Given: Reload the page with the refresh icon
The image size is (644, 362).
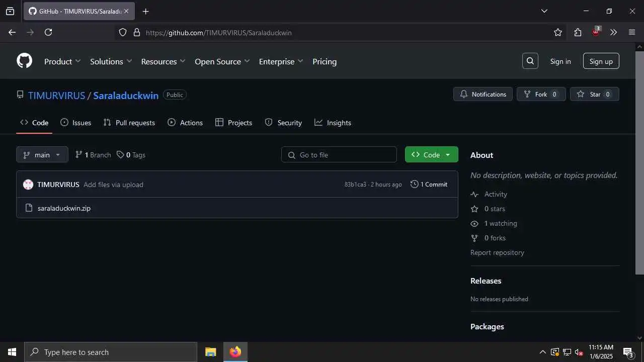Looking at the screenshot, I should [x=48, y=32].
